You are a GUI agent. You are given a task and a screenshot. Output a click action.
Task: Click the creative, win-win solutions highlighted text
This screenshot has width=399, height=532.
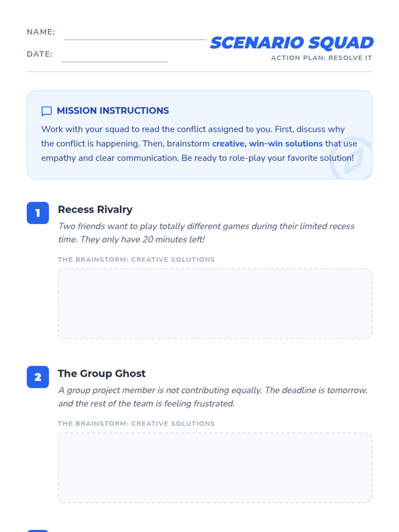[267, 144]
